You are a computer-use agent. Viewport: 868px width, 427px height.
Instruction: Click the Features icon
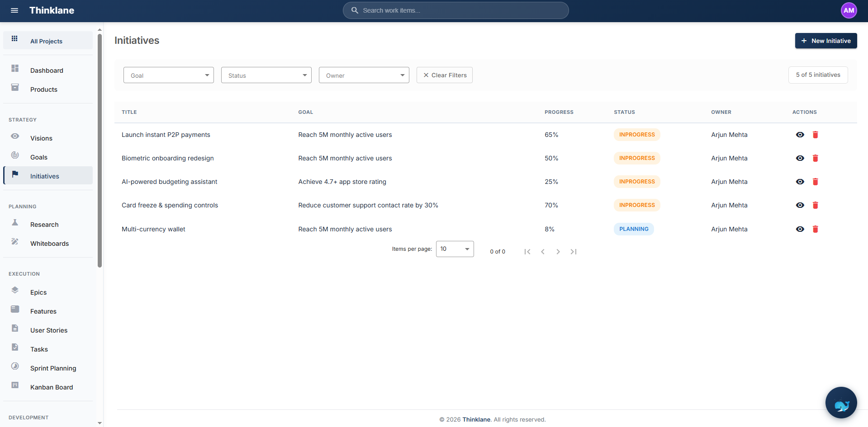click(15, 309)
